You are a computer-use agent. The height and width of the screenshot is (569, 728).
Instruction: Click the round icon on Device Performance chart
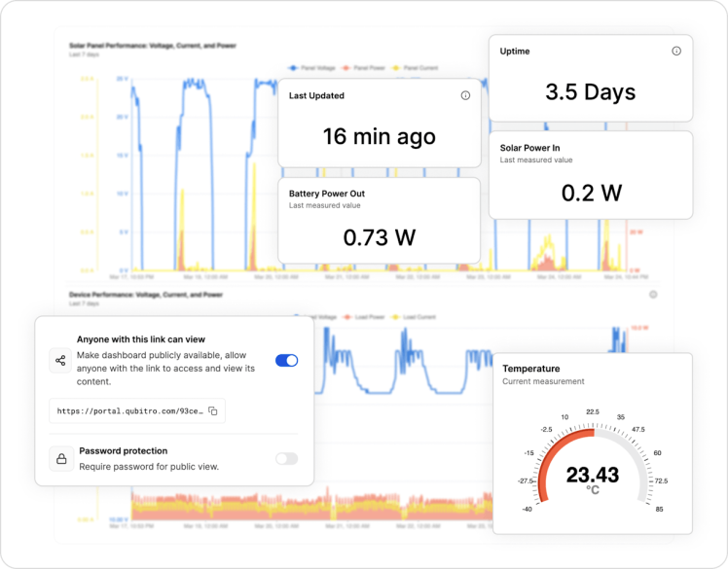pos(653,295)
